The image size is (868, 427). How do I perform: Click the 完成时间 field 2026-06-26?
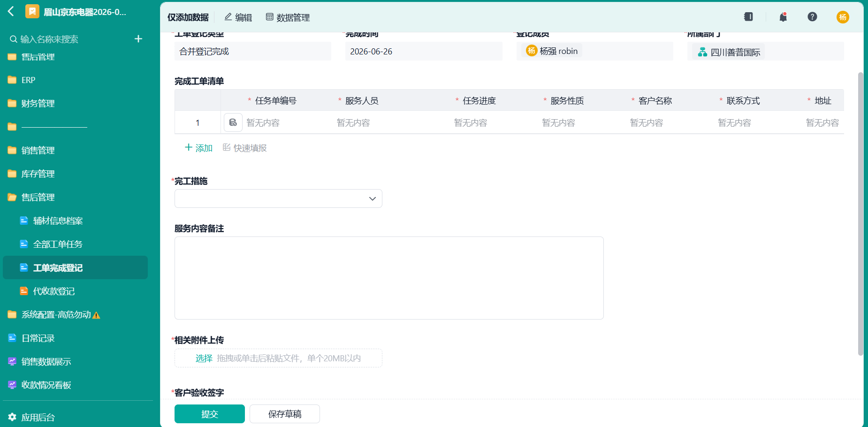pos(424,51)
